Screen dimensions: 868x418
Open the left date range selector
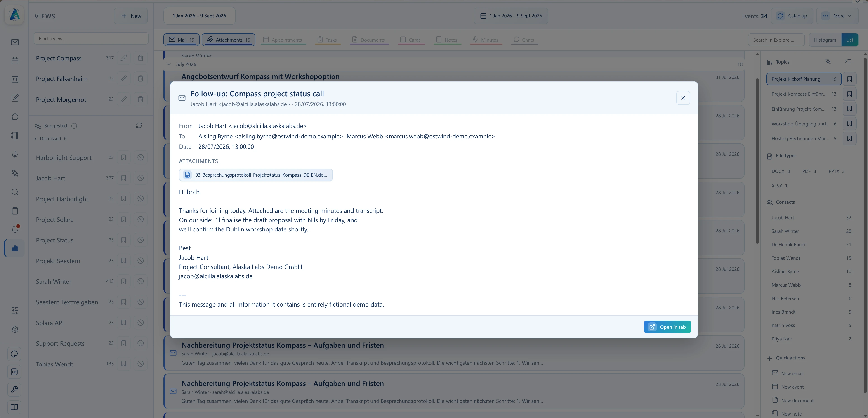[199, 16]
